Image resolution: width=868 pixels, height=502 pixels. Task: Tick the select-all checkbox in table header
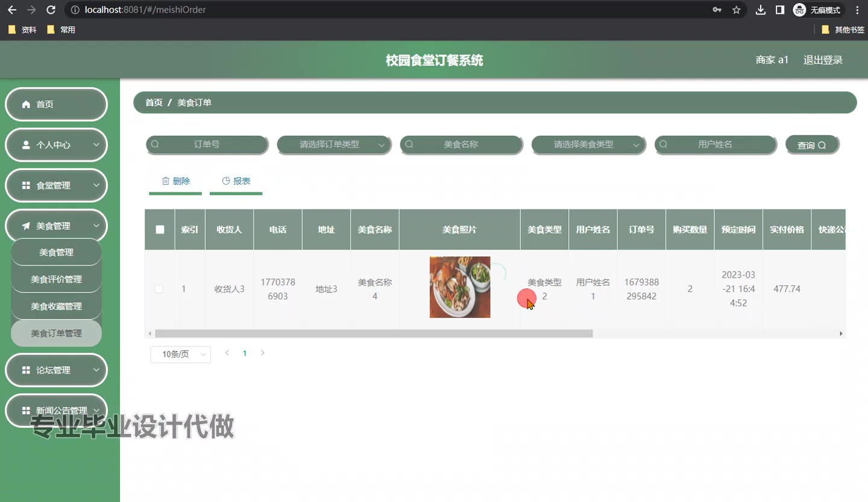point(160,229)
